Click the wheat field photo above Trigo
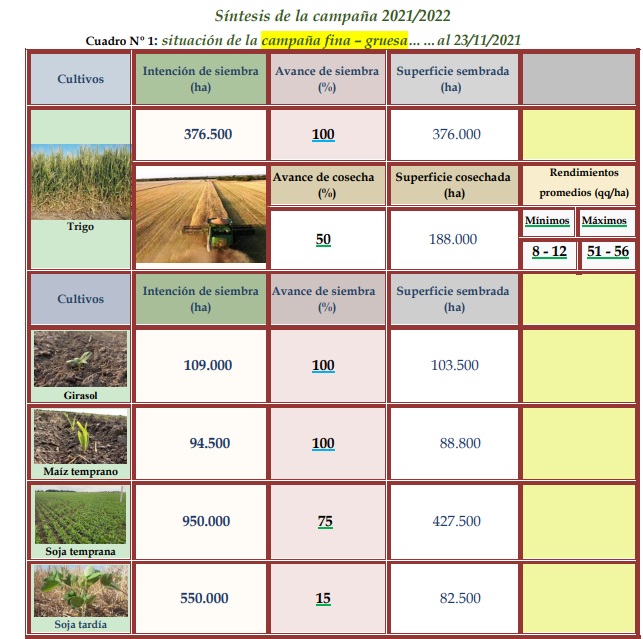The image size is (643, 639). [81, 181]
